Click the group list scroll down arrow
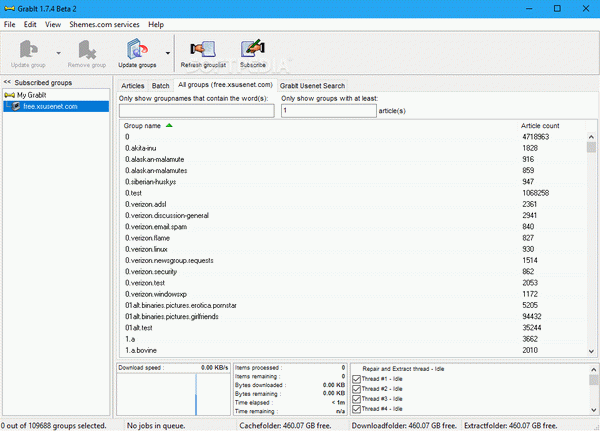600x431 pixels. 591,351
